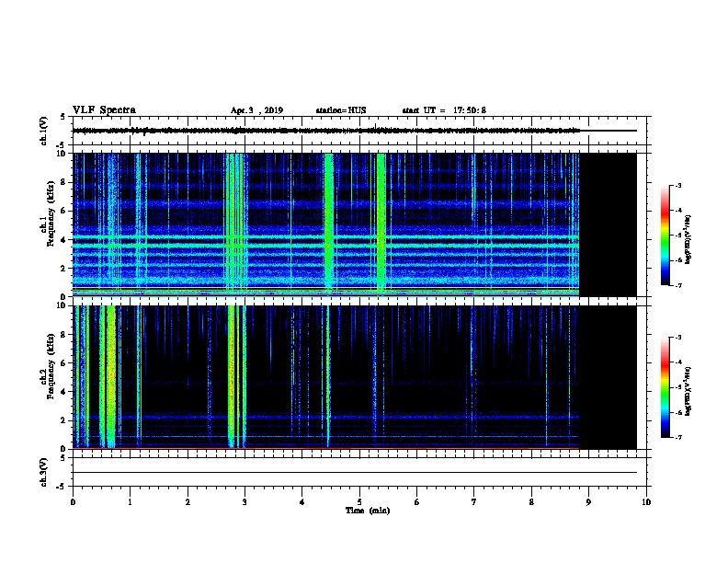Click the "-3" tick on ch.2 colorbar
The image size is (728, 563).
pos(677,338)
